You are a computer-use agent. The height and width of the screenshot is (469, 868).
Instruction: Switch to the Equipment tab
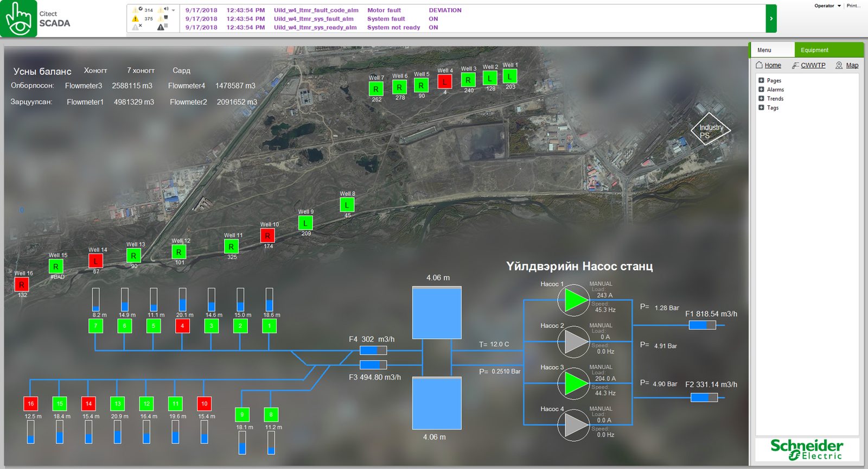[829, 50]
